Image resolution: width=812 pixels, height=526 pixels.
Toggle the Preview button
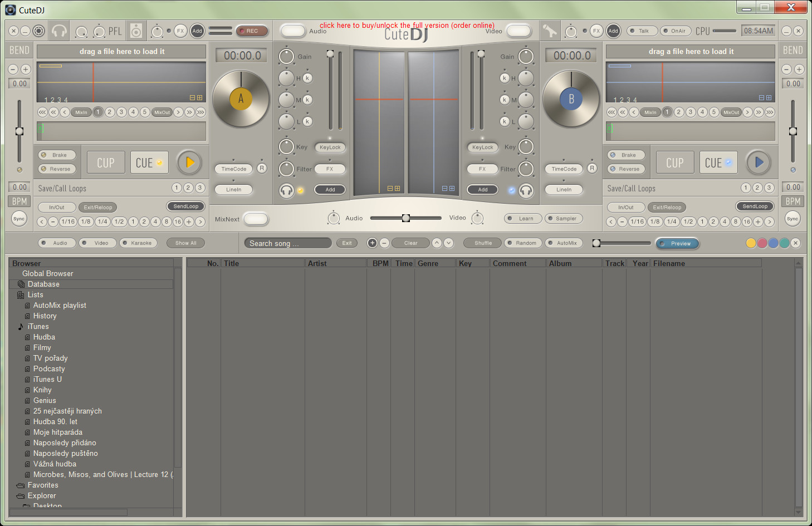677,243
